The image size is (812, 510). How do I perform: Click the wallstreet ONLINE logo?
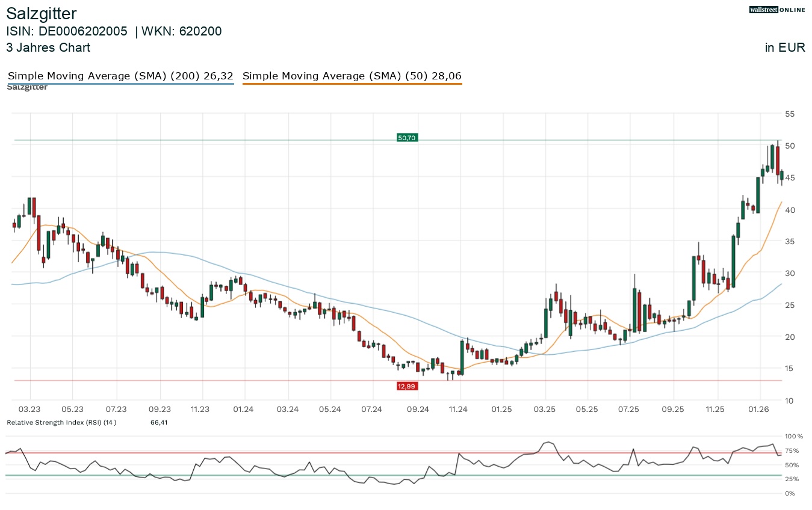(x=777, y=10)
